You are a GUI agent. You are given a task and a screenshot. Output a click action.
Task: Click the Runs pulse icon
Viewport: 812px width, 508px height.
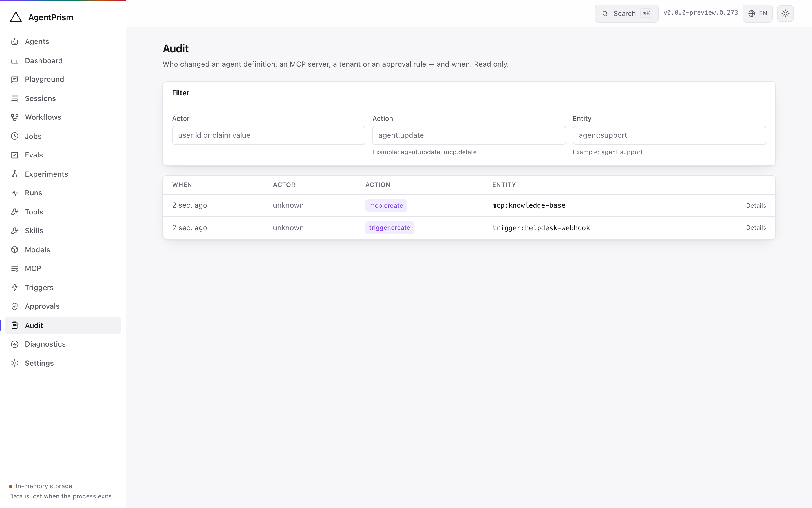(15, 193)
